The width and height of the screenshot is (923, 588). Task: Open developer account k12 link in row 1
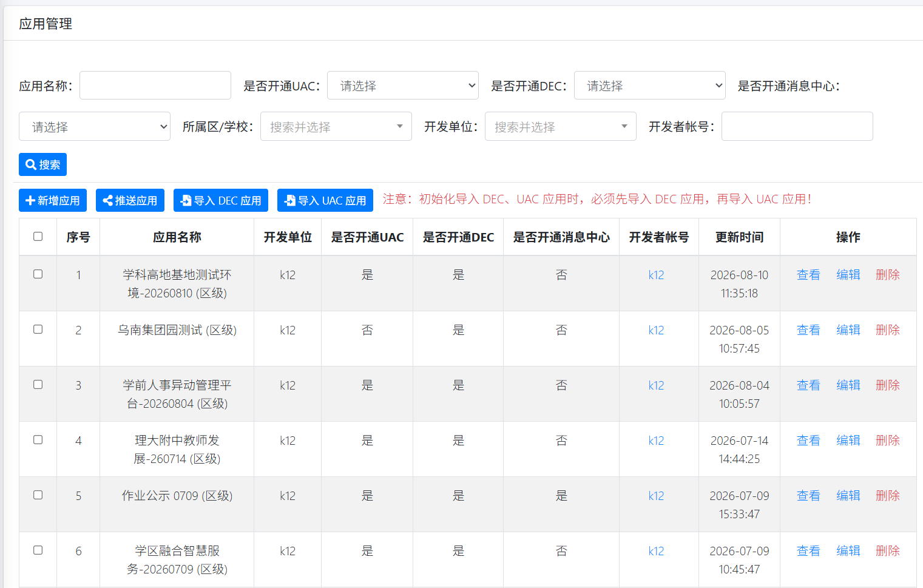pos(656,275)
